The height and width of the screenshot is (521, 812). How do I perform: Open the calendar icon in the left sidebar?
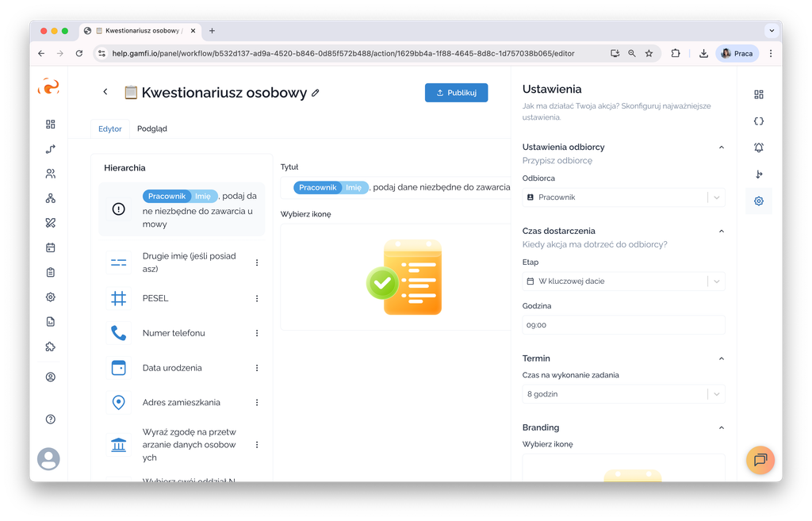(x=51, y=247)
